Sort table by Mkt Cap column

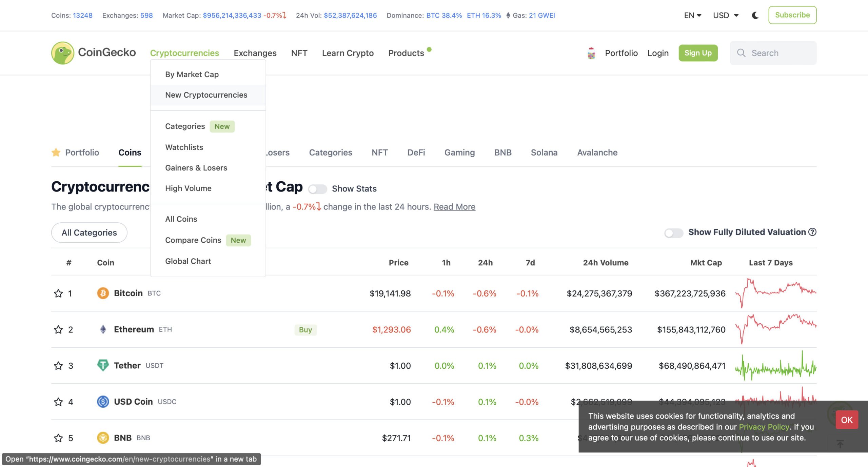[x=706, y=263]
